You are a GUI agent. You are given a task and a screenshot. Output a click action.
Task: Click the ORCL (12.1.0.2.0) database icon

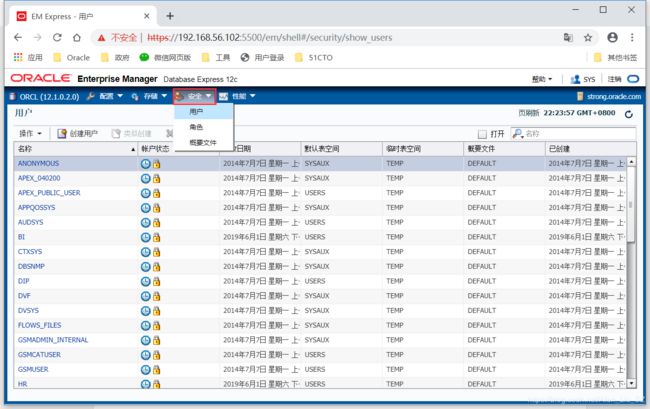coord(12,97)
